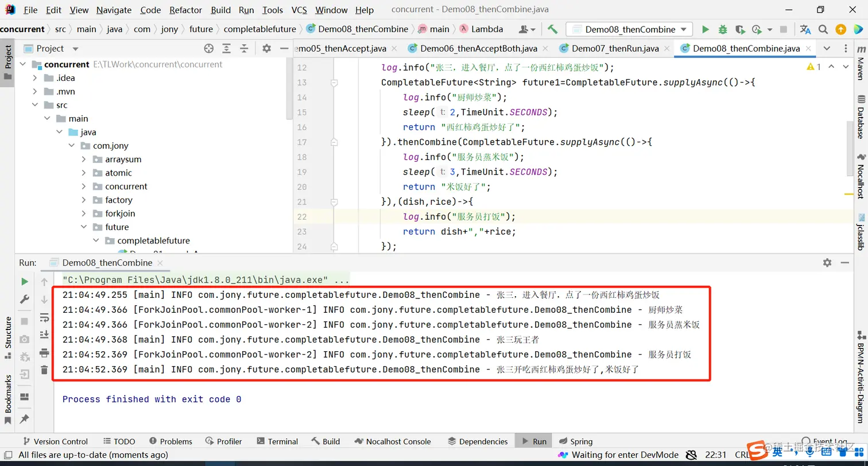The height and width of the screenshot is (466, 868).
Task: Click the wrench icon in Run panel
Action: [x=24, y=299]
